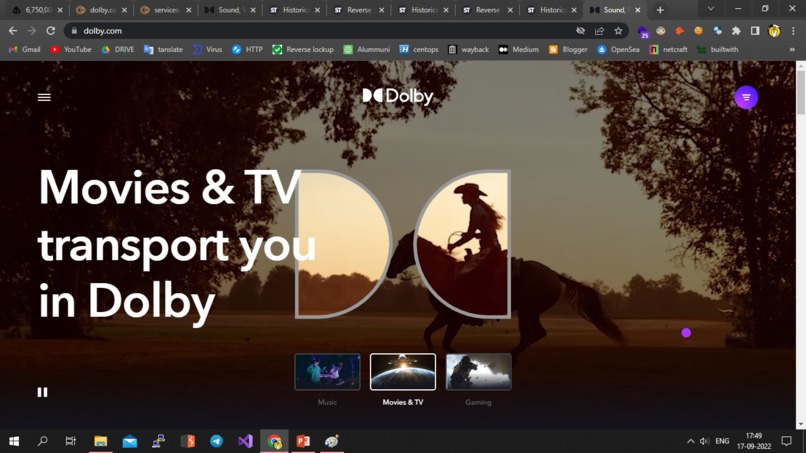Open the Windows Start menu

[14, 441]
